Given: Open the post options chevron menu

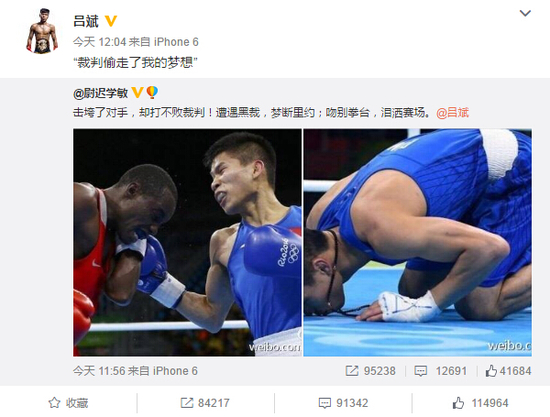Looking at the screenshot, I should tap(525, 13).
